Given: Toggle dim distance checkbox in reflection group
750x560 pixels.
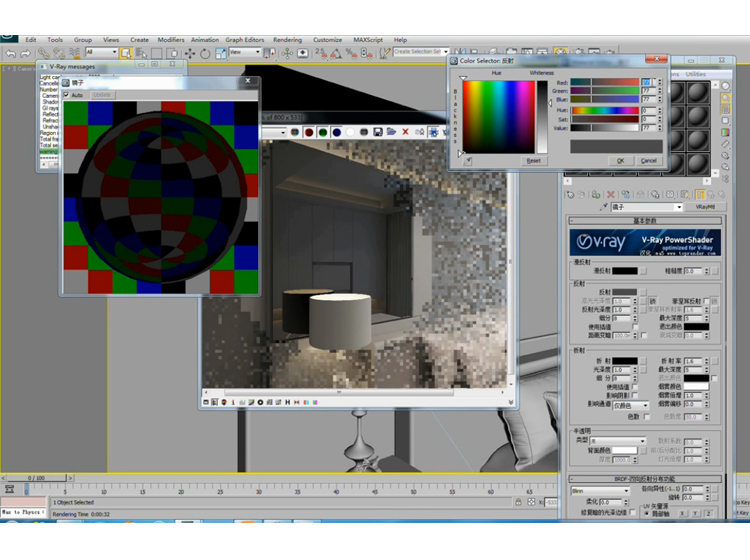Looking at the screenshot, I should coord(644,336).
